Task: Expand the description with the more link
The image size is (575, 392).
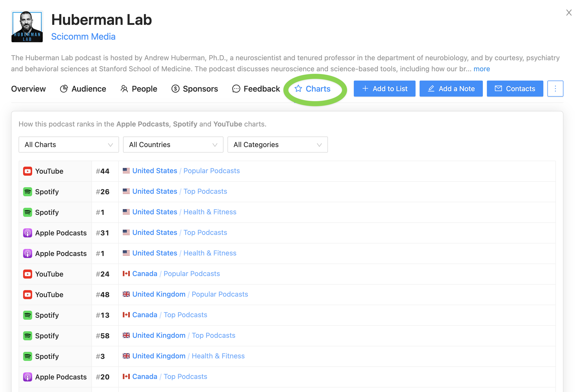Action: [482, 69]
